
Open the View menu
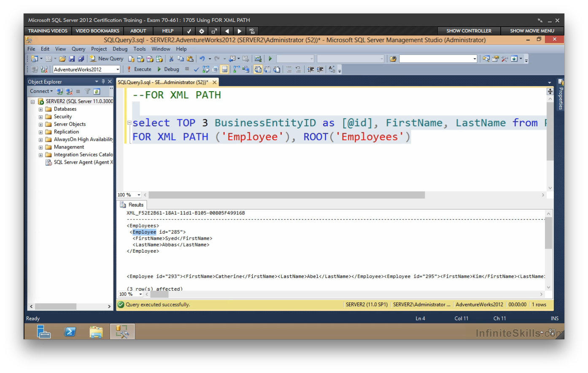tap(60, 49)
